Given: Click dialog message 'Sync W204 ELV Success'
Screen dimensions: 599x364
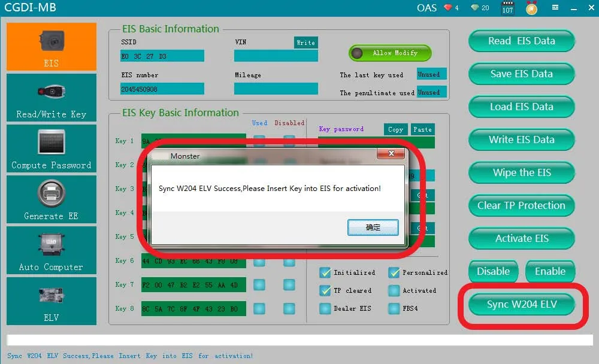Looking at the screenshot, I should click(x=270, y=189).
